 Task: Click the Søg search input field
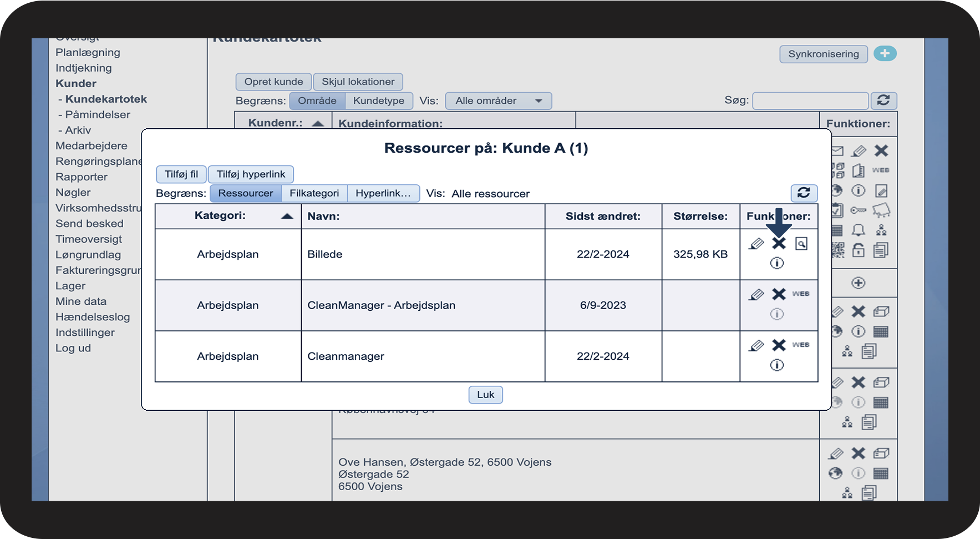click(810, 101)
